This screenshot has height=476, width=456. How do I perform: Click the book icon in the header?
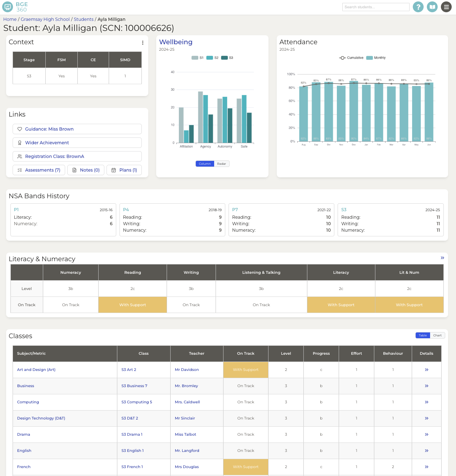pyautogui.click(x=432, y=7)
